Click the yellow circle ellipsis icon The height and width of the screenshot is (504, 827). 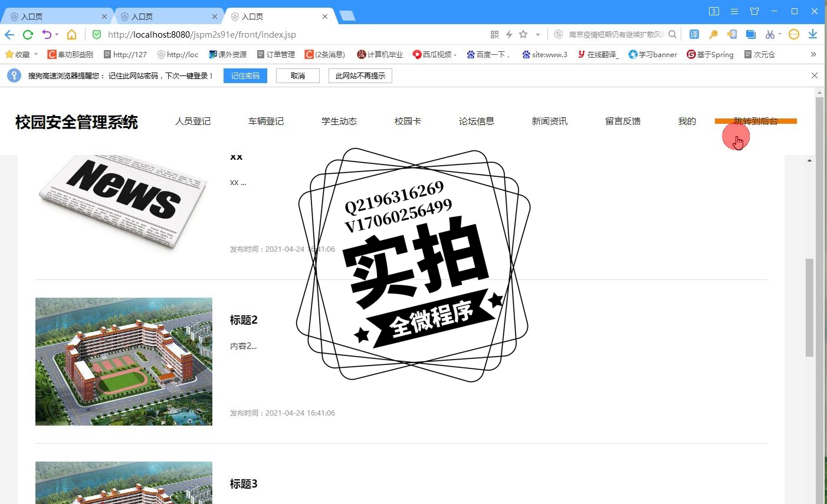point(794,34)
